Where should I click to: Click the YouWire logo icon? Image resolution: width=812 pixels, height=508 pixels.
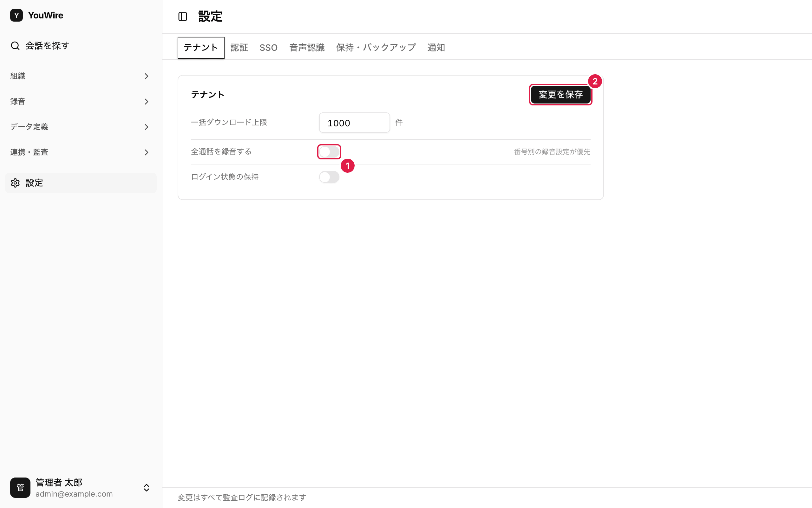(16, 15)
